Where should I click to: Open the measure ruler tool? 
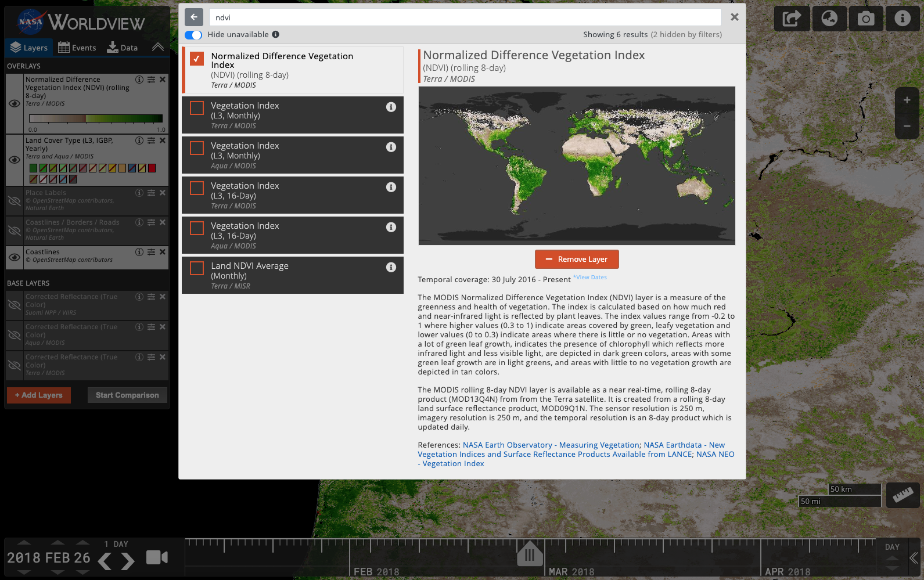point(903,495)
